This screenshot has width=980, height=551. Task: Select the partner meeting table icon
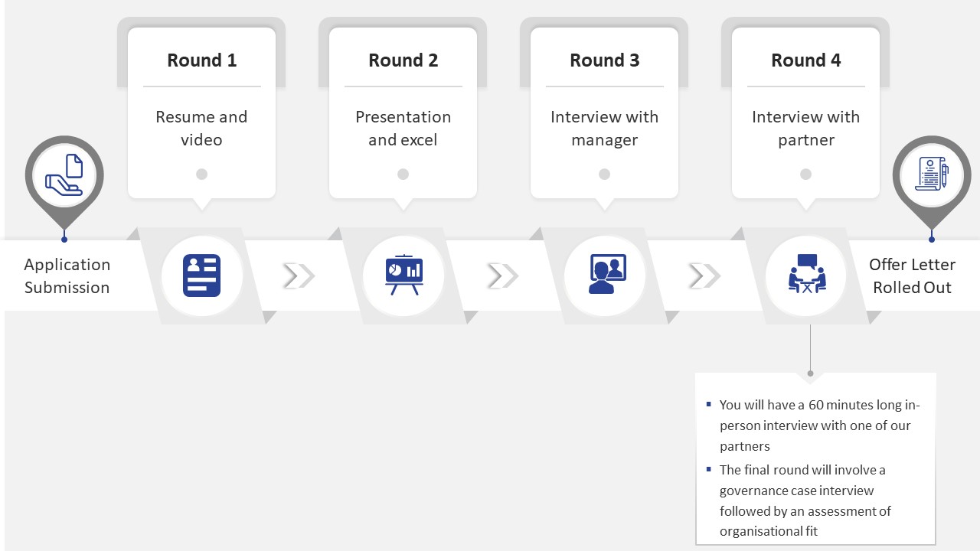point(807,275)
